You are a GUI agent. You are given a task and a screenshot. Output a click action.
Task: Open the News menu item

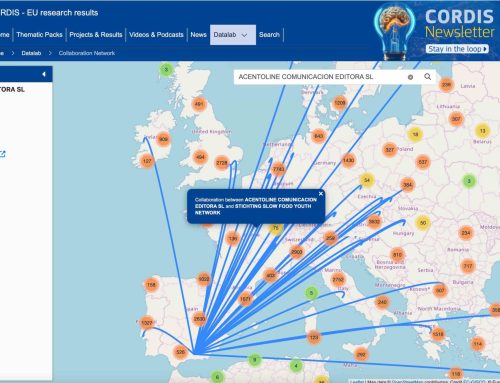[x=198, y=35]
